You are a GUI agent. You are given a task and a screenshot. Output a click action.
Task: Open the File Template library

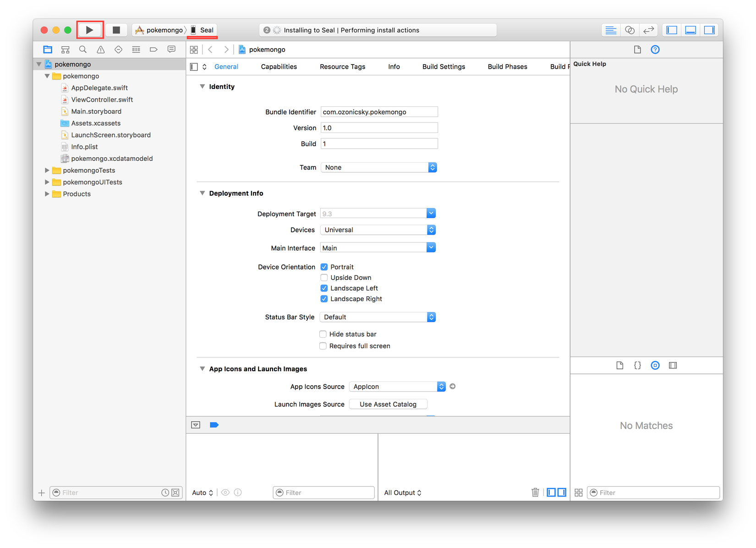click(620, 365)
